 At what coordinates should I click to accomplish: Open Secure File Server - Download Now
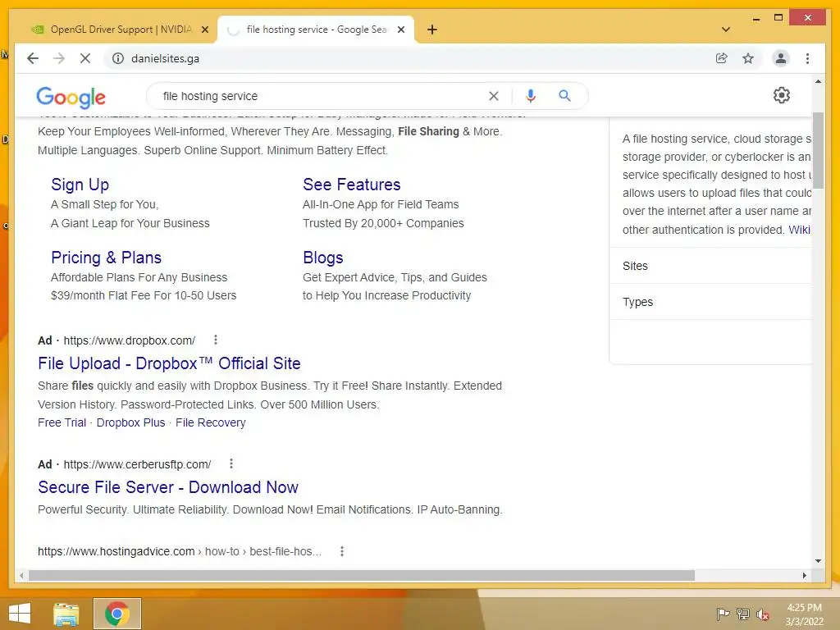(x=168, y=487)
